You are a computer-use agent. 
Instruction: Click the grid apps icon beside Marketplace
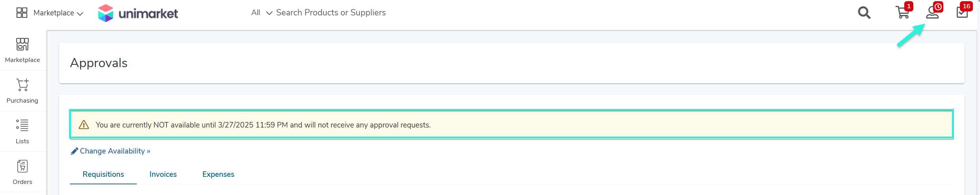pos(22,13)
